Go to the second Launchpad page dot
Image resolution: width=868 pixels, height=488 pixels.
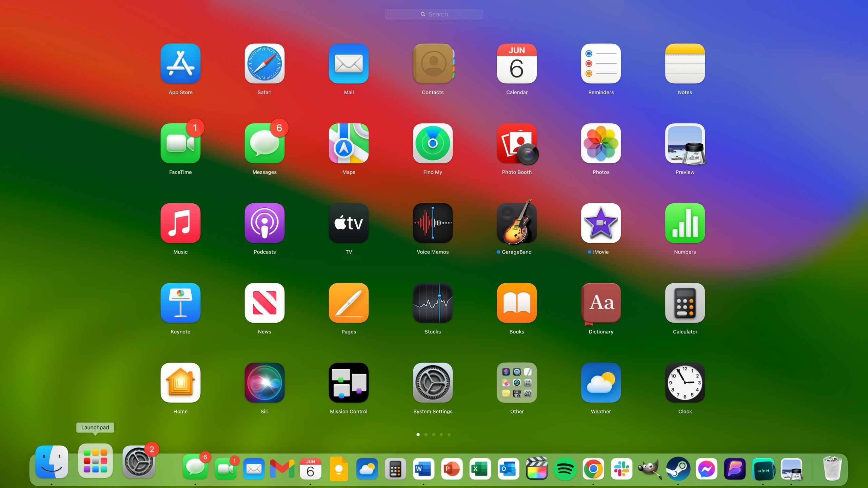point(426,434)
